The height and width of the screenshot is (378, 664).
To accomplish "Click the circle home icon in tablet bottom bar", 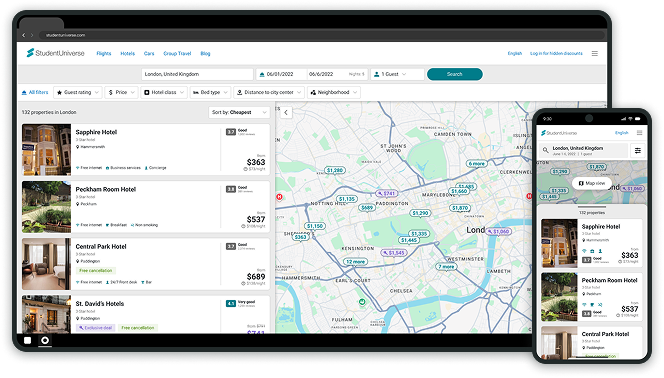I will [45, 340].
